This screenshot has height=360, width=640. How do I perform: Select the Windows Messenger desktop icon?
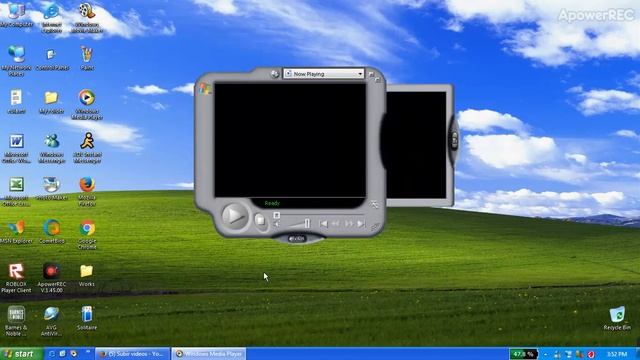click(51, 149)
